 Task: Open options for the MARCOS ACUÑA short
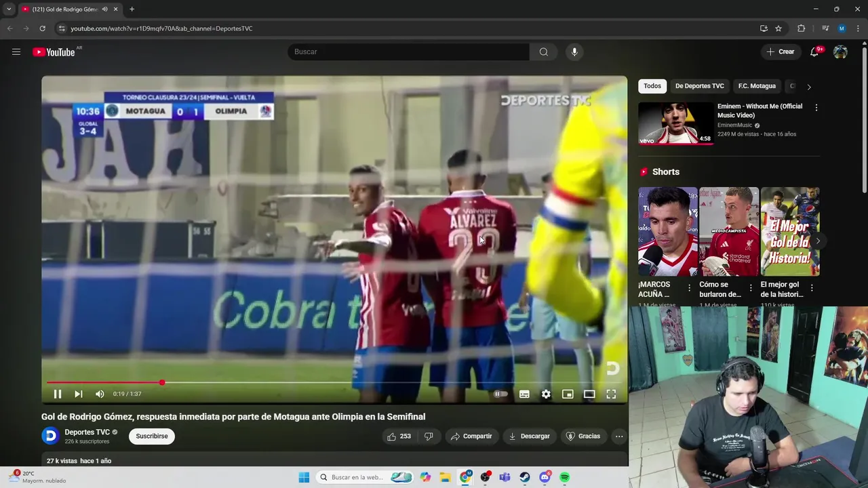point(690,288)
